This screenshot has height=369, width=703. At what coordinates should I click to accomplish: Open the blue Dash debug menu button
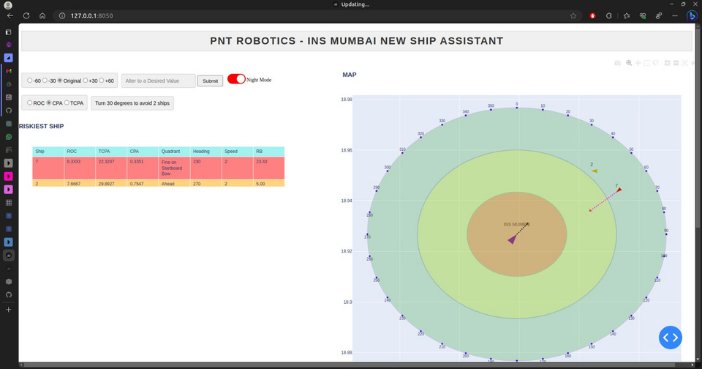[x=670, y=338]
